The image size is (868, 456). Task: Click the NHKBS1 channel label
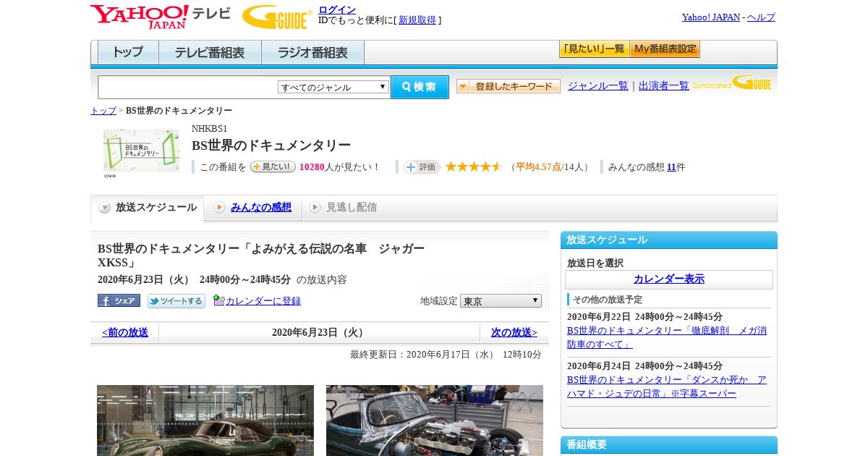pyautogui.click(x=210, y=129)
